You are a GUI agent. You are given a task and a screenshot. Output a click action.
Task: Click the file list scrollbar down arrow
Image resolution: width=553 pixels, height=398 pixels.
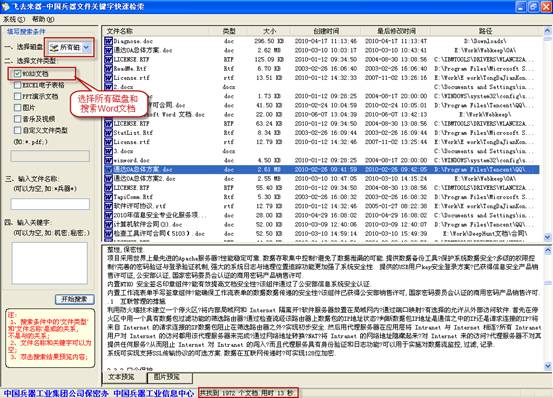547,237
